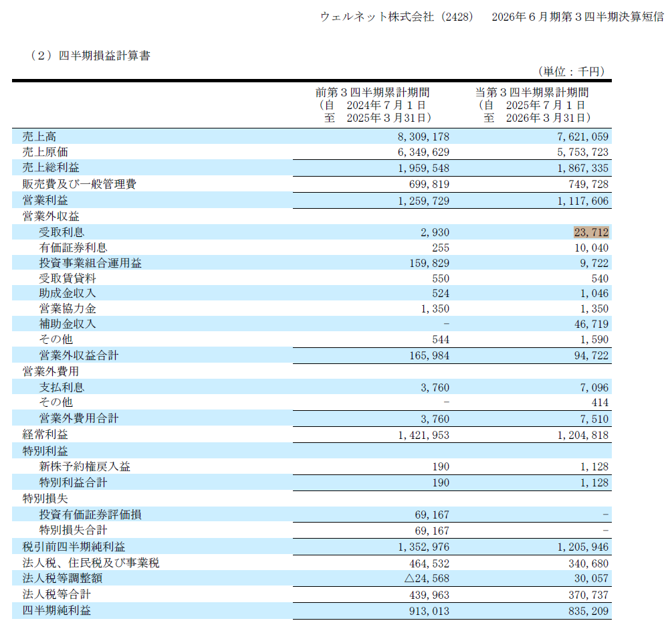Click the 前第3四半期累計期間 column header
Image resolution: width=672 pixels, height=635 pixels.
(x=372, y=92)
